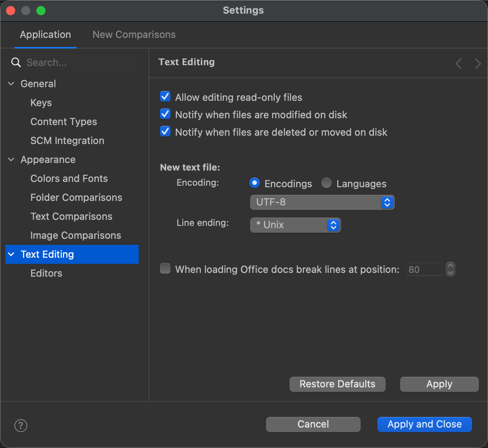
Task: Select Image Comparisons in the tree
Action: tap(76, 235)
